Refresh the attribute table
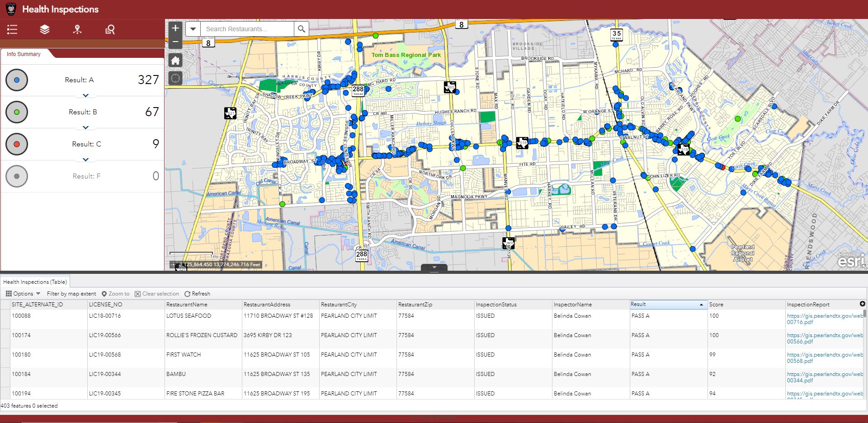 click(x=197, y=294)
